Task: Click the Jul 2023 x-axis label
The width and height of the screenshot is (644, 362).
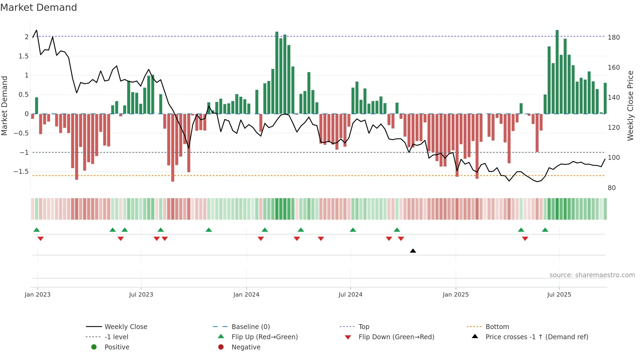Action: pos(141,294)
